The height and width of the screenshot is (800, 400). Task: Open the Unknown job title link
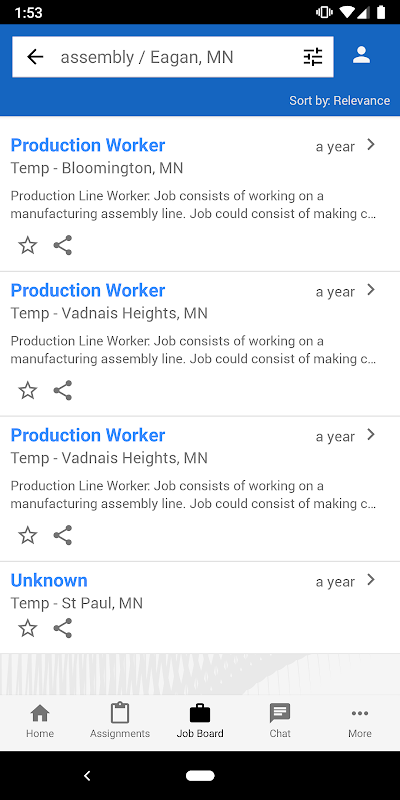49,580
